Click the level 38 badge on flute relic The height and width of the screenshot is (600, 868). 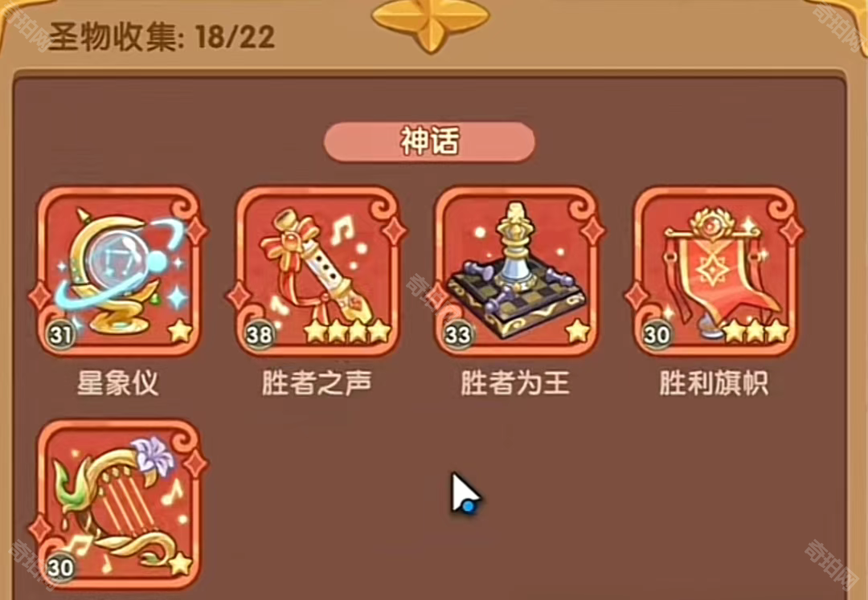coord(259,335)
